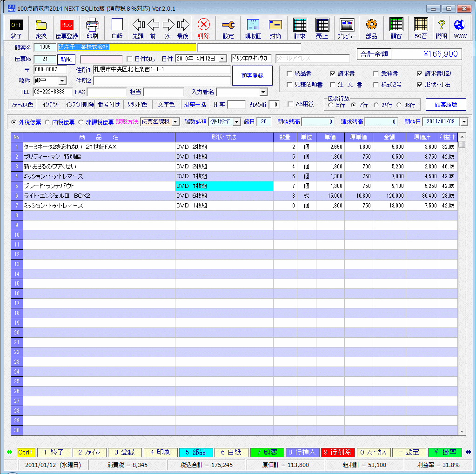Open the 売上 (sales) screen
This screenshot has width=476, height=474.
pyautogui.click(x=322, y=28)
